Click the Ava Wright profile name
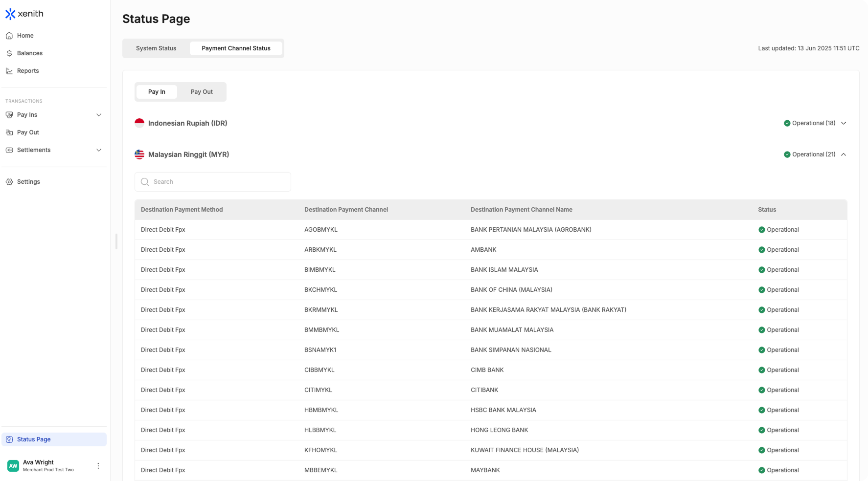 point(38,462)
